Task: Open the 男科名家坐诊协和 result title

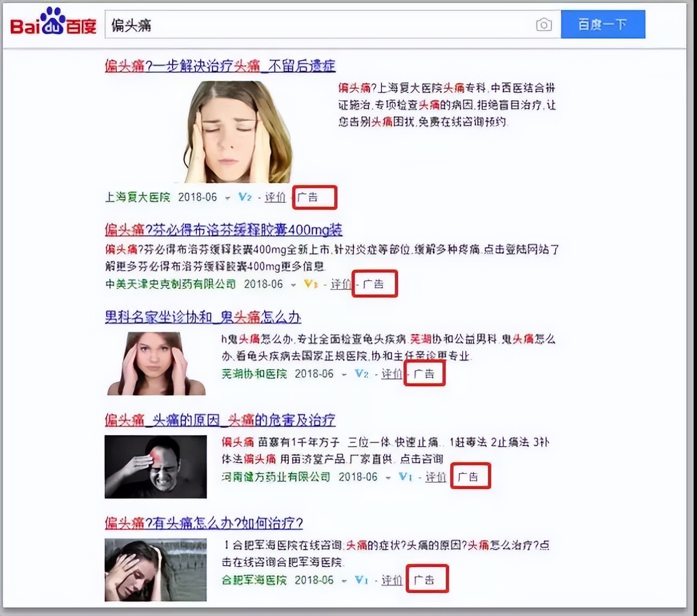Action: [x=202, y=317]
